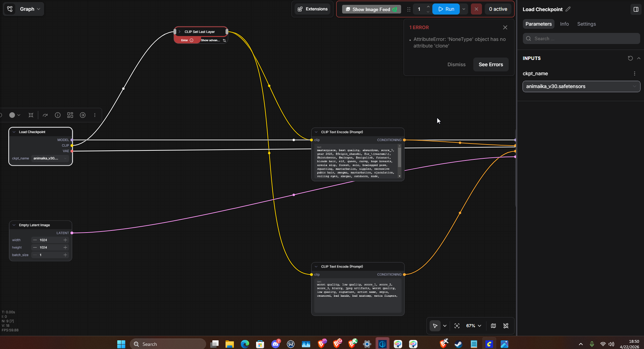Open the Extensions manager
Image resolution: width=644 pixels, height=349 pixels.
(x=313, y=9)
